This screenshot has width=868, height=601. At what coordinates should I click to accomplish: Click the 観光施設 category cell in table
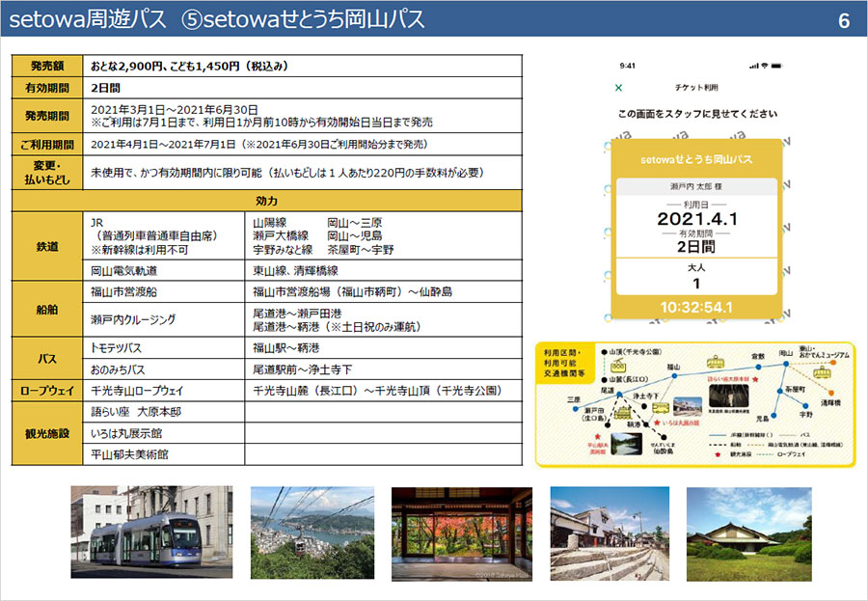47,433
